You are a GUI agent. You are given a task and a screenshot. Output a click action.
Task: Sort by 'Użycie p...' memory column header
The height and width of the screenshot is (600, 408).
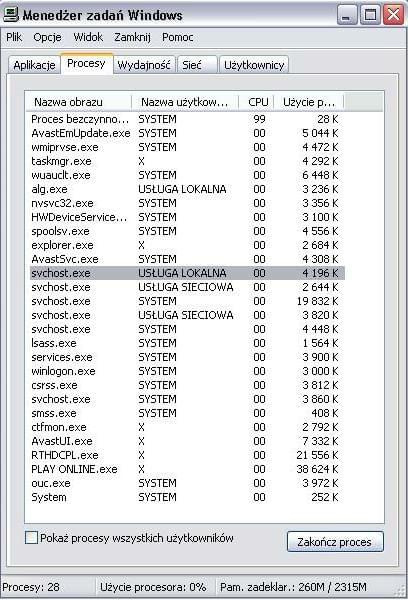pyautogui.click(x=309, y=102)
